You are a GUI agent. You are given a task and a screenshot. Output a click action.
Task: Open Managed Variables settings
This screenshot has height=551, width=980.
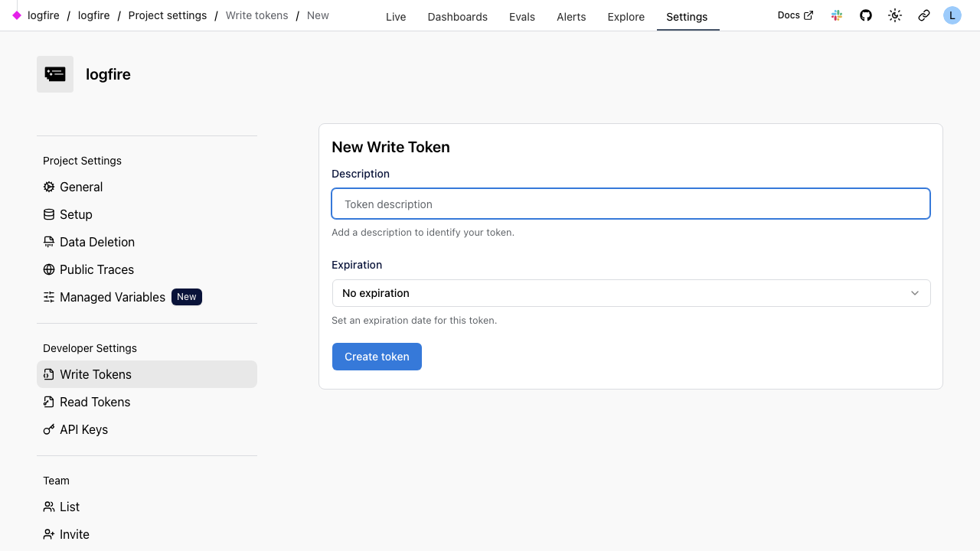(x=112, y=297)
